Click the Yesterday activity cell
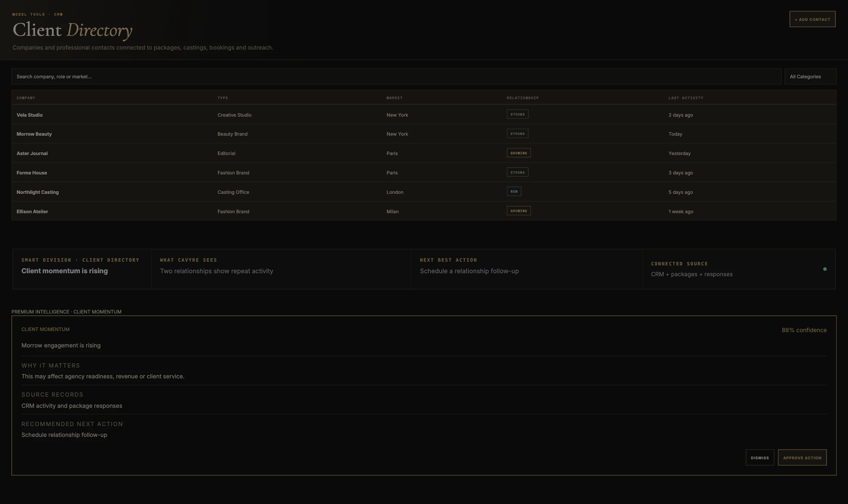 [679, 153]
